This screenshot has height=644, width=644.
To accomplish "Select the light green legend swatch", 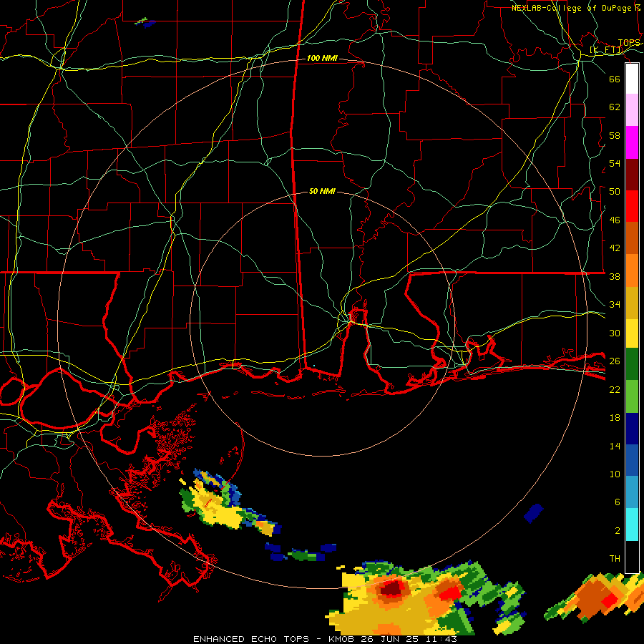I will [632, 396].
